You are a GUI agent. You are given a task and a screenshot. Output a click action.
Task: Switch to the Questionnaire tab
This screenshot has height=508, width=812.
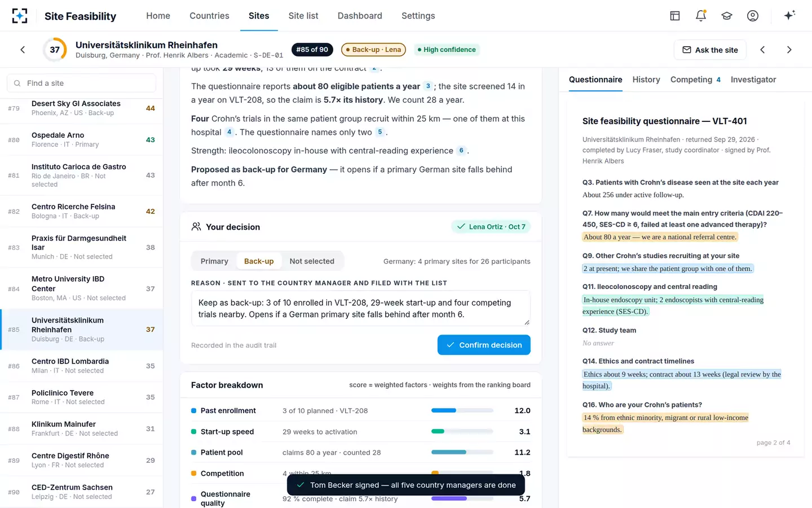(x=595, y=80)
